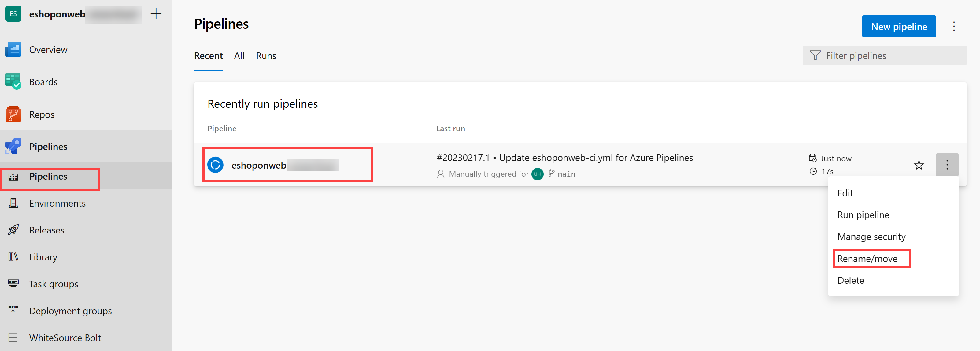Click the person icon before Manually triggered
The image size is (980, 351).
441,174
